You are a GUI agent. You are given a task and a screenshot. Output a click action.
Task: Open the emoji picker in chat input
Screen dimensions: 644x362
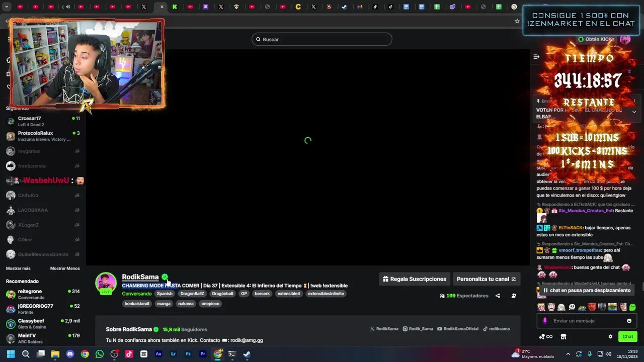(629, 321)
